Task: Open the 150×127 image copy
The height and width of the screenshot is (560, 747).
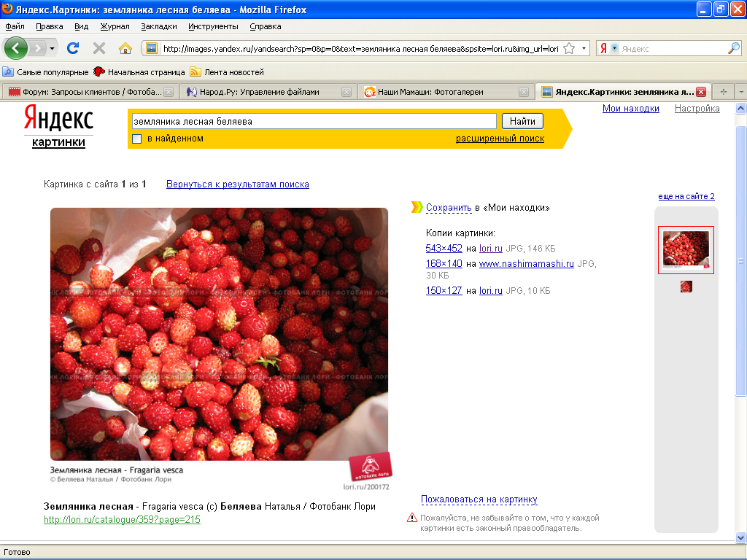Action: pyautogui.click(x=444, y=290)
